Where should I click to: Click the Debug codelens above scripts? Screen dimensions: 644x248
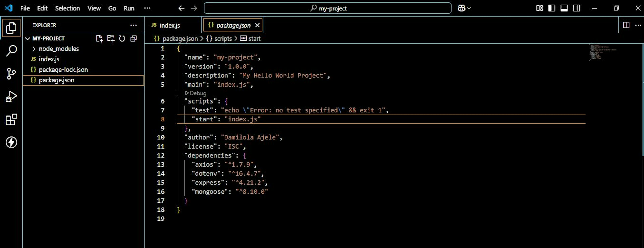pos(197,93)
